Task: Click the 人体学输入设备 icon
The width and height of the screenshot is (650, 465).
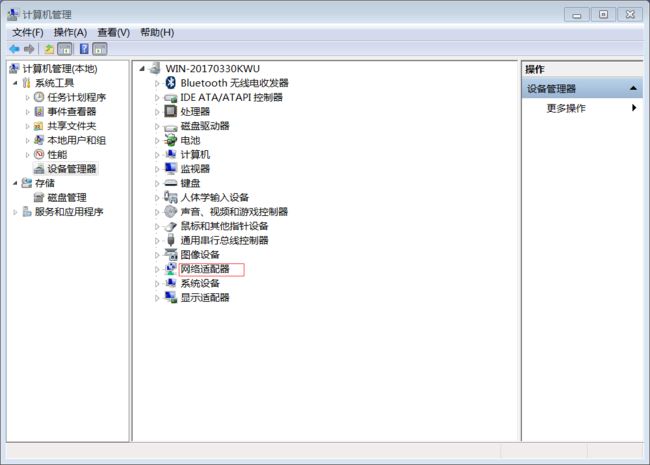Action: pyautogui.click(x=170, y=197)
